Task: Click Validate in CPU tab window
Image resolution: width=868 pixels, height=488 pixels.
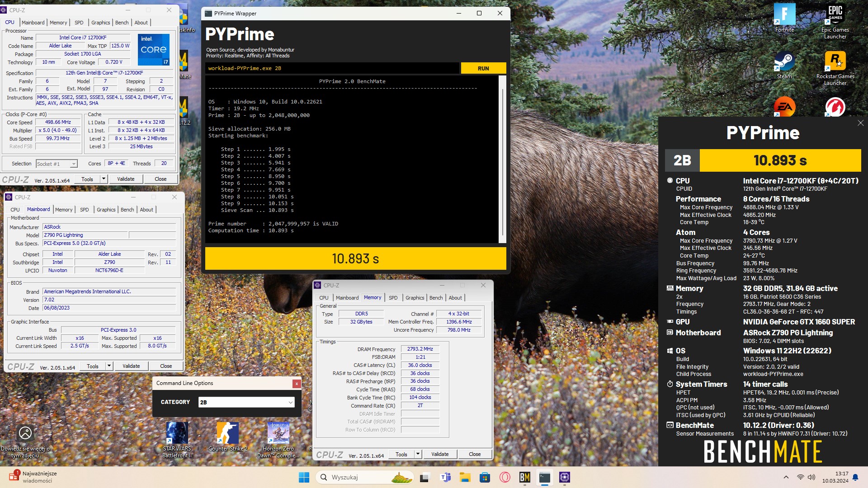Action: [x=126, y=179]
